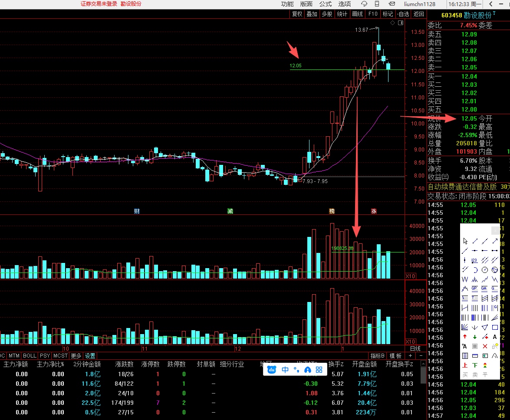Screen dimensions: 510x420
Task: Select the arrow line drawing tool
Action: coord(495,241)
